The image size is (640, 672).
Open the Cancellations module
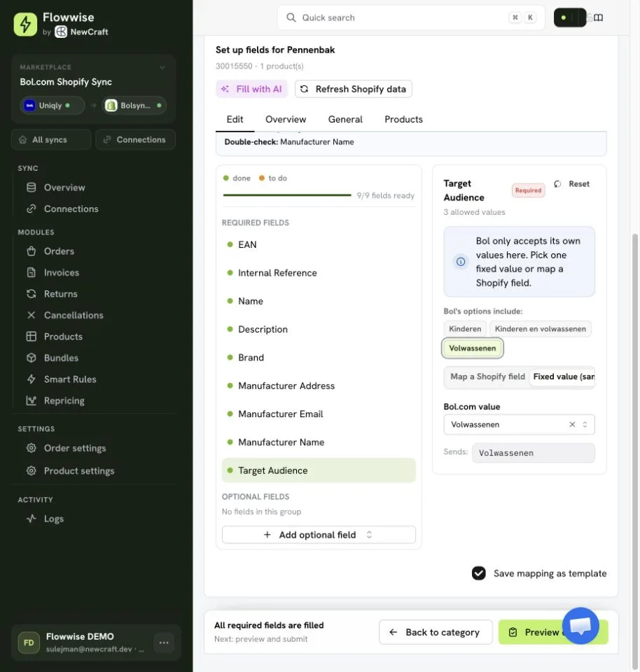pos(74,316)
